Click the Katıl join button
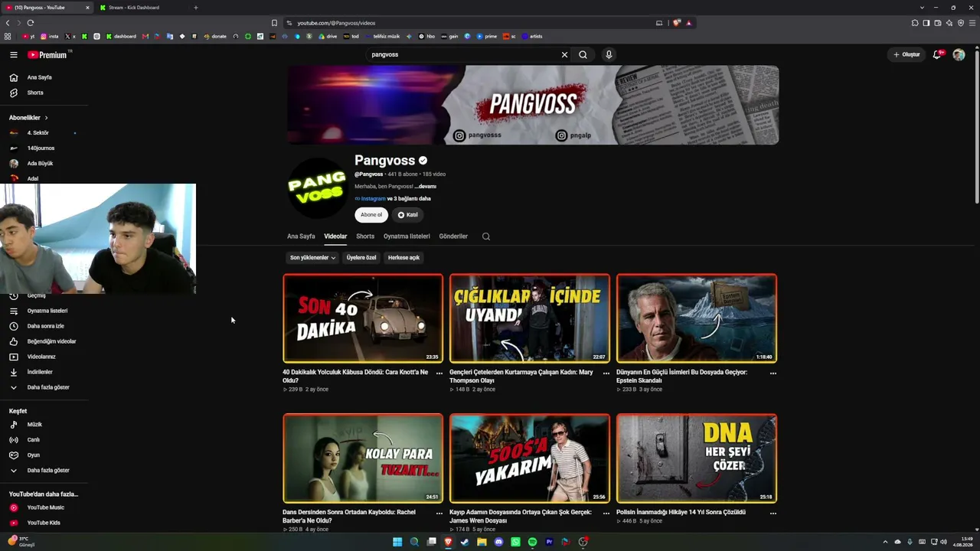Screen dimensions: 980x551 point(407,215)
